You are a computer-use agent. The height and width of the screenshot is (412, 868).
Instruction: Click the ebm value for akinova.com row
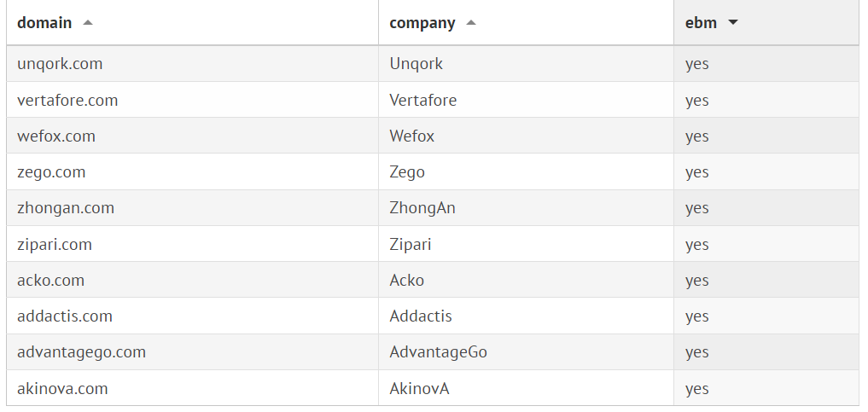[x=697, y=389]
